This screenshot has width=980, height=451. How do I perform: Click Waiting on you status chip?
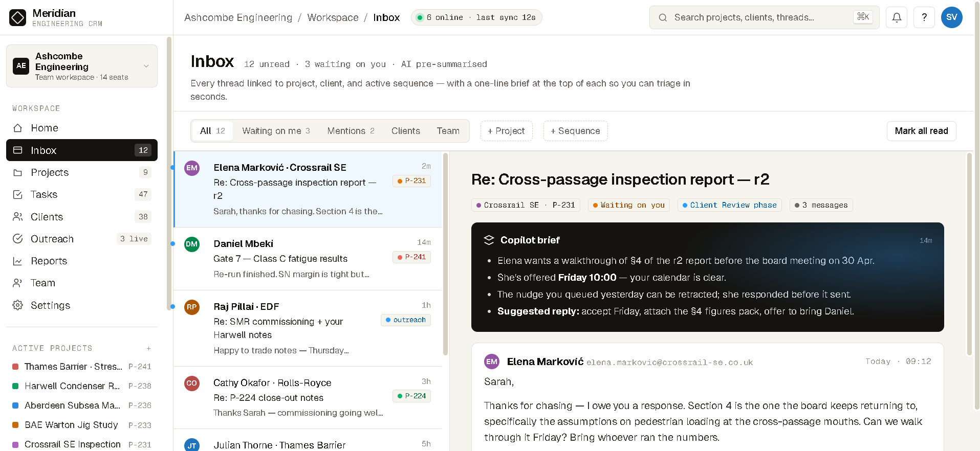point(628,205)
